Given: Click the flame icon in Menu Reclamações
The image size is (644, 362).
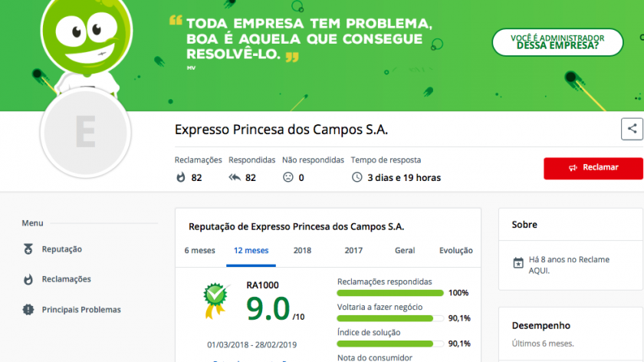Looking at the screenshot, I should (x=28, y=279).
